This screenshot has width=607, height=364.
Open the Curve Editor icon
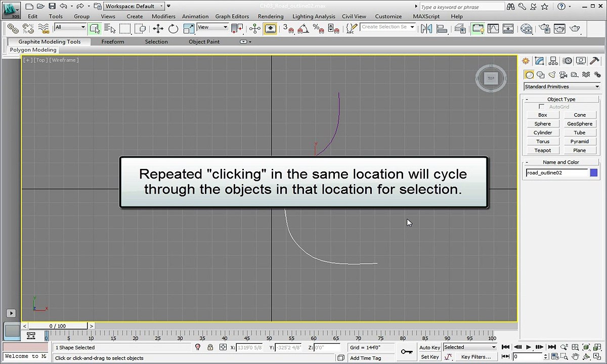tap(493, 28)
